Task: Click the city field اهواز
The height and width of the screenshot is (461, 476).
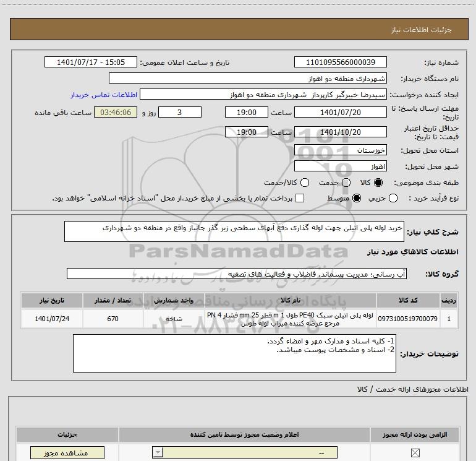Action: [x=340, y=166]
